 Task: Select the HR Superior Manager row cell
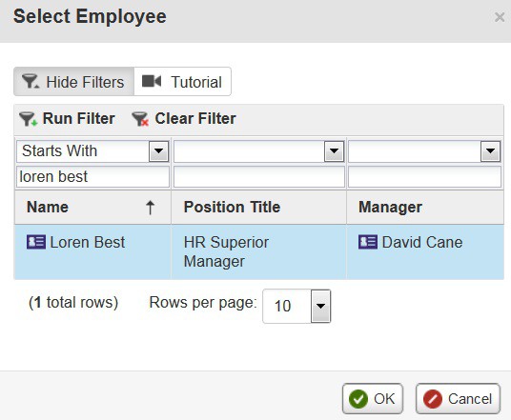point(258,251)
